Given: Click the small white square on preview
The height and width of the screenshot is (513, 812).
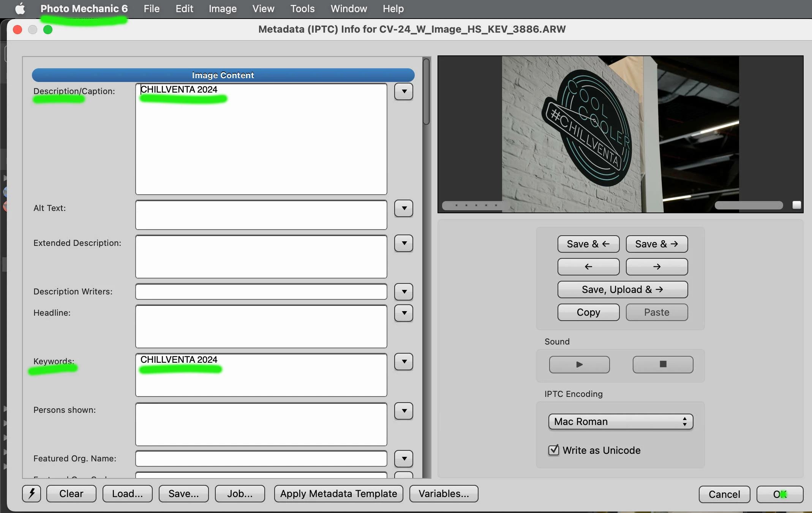Looking at the screenshot, I should point(797,205).
